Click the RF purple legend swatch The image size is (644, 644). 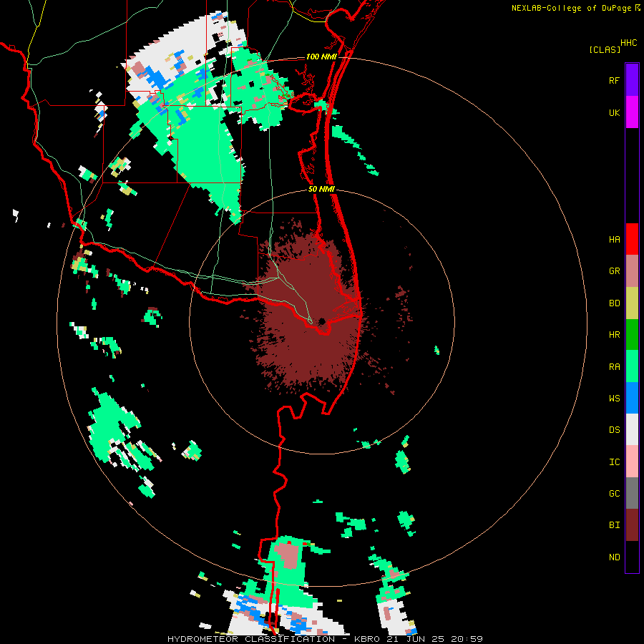pyautogui.click(x=632, y=80)
